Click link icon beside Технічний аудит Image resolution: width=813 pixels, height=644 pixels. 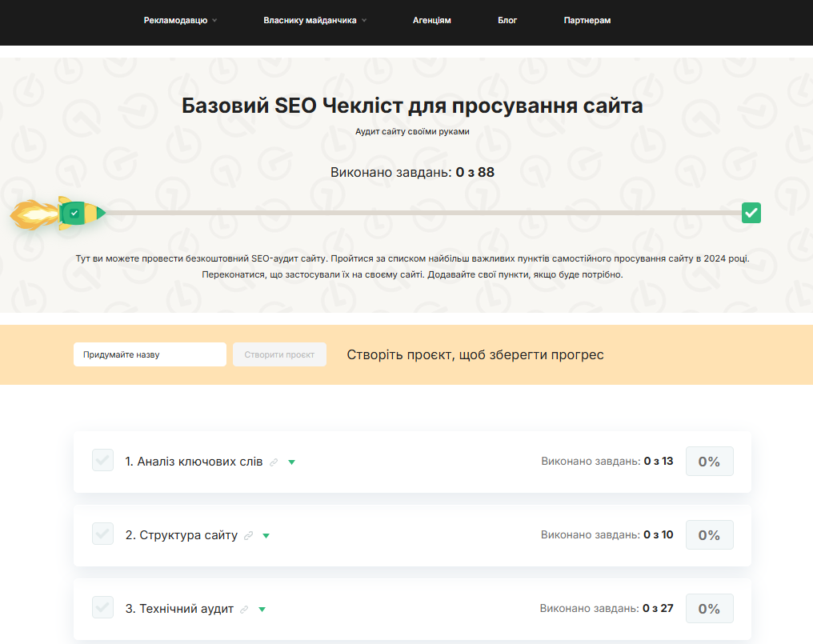point(245,610)
